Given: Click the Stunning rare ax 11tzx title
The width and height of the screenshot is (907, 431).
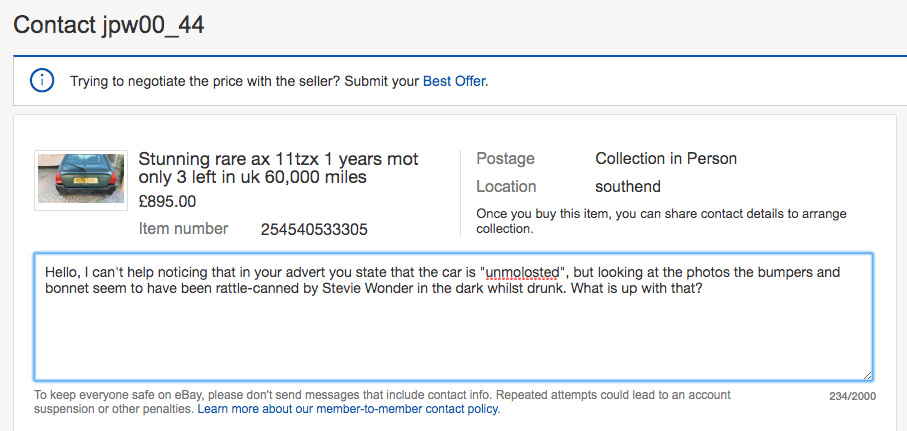Looking at the screenshot, I should [x=278, y=168].
